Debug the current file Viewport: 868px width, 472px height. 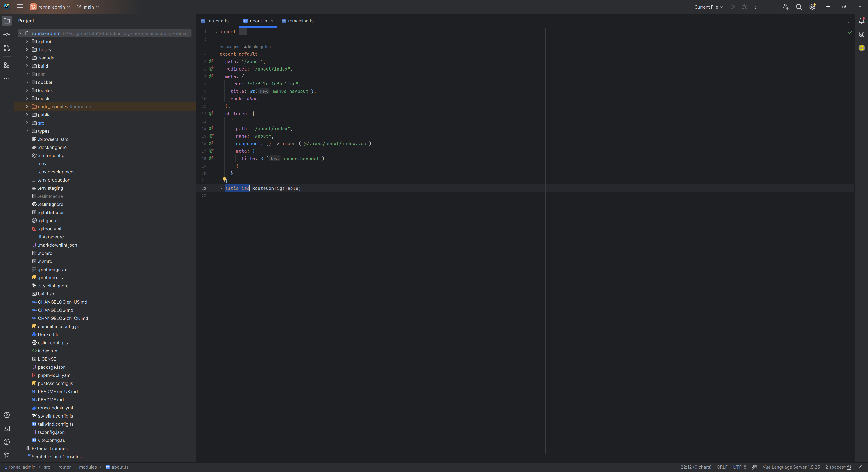[744, 7]
